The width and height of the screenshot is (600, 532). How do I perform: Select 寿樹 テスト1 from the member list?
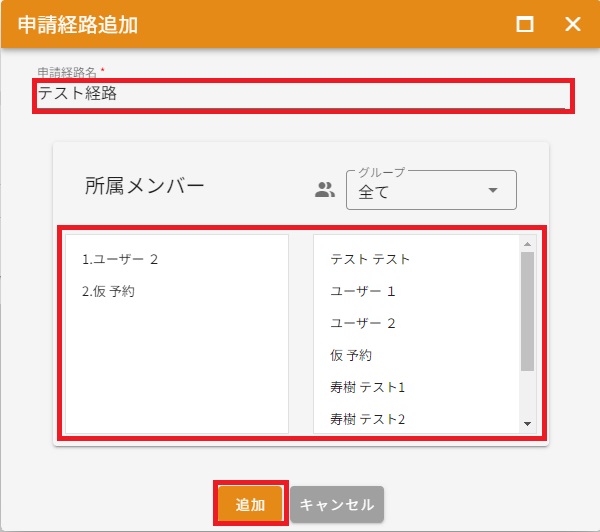367,387
